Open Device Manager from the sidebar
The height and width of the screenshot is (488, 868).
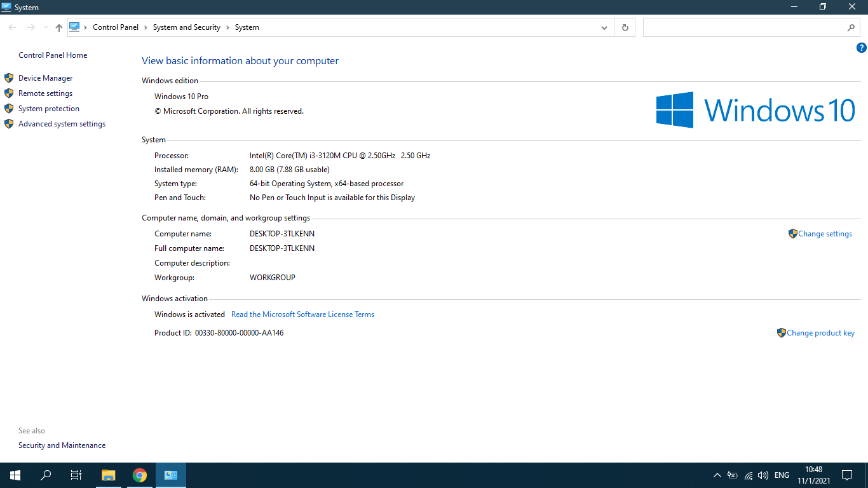[x=46, y=78]
